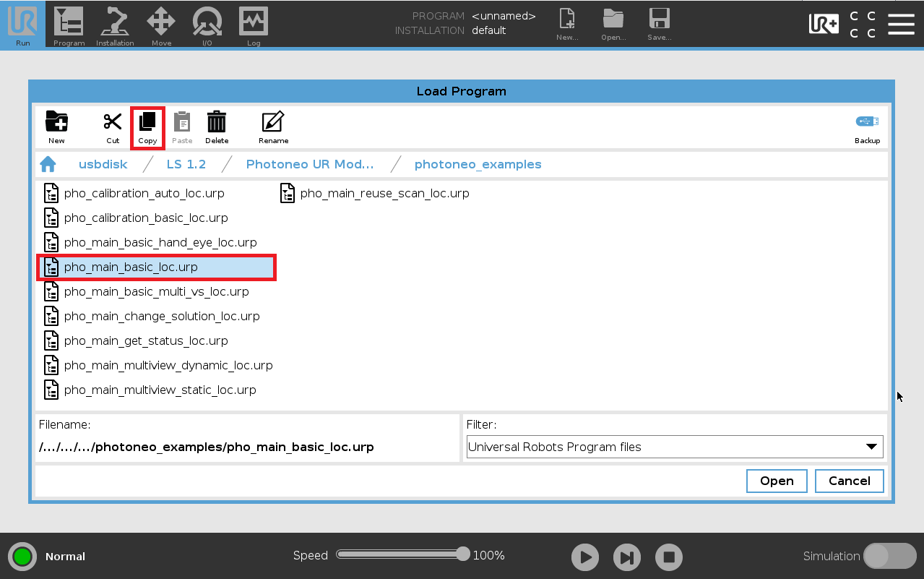Navigate to LS 1.2 breadcrumb

(x=186, y=164)
